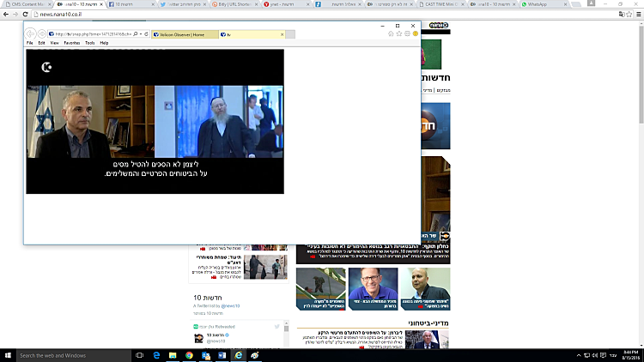Show hidden system tray icons

point(579,355)
